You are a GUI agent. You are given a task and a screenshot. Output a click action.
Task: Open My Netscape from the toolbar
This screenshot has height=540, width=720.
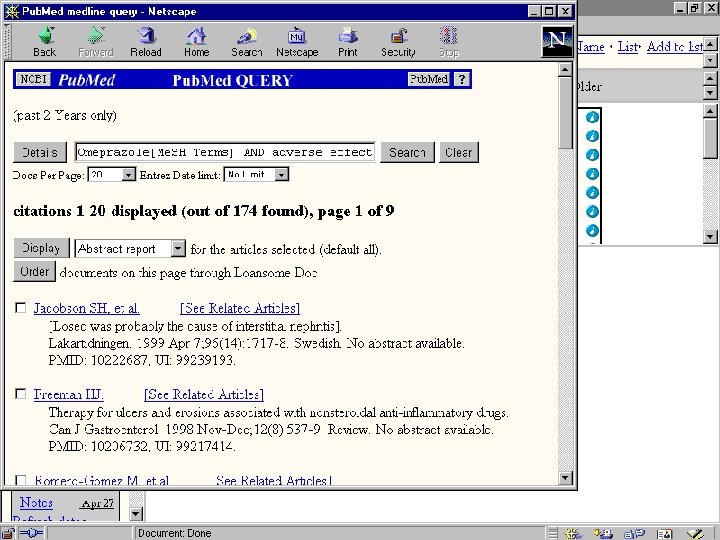coord(297,42)
